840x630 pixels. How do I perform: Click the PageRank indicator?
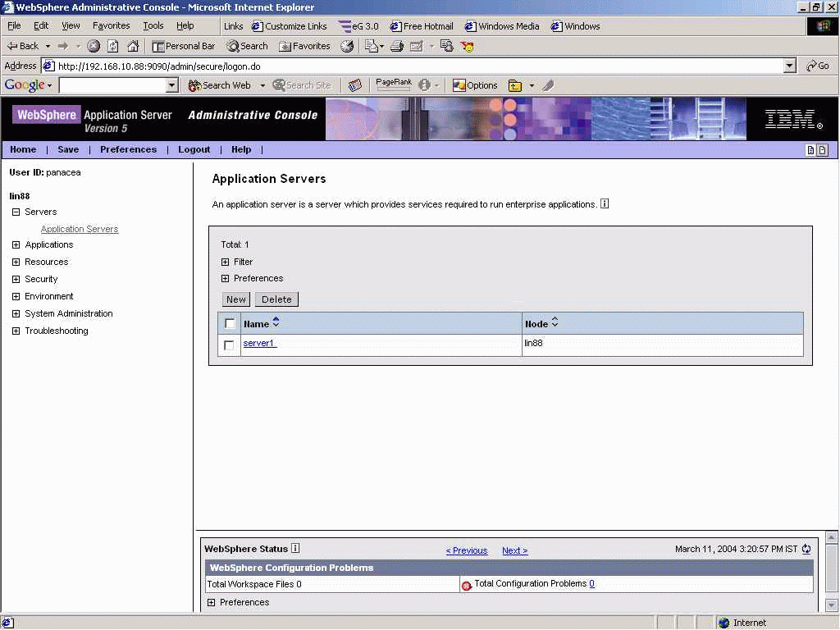pyautogui.click(x=394, y=84)
